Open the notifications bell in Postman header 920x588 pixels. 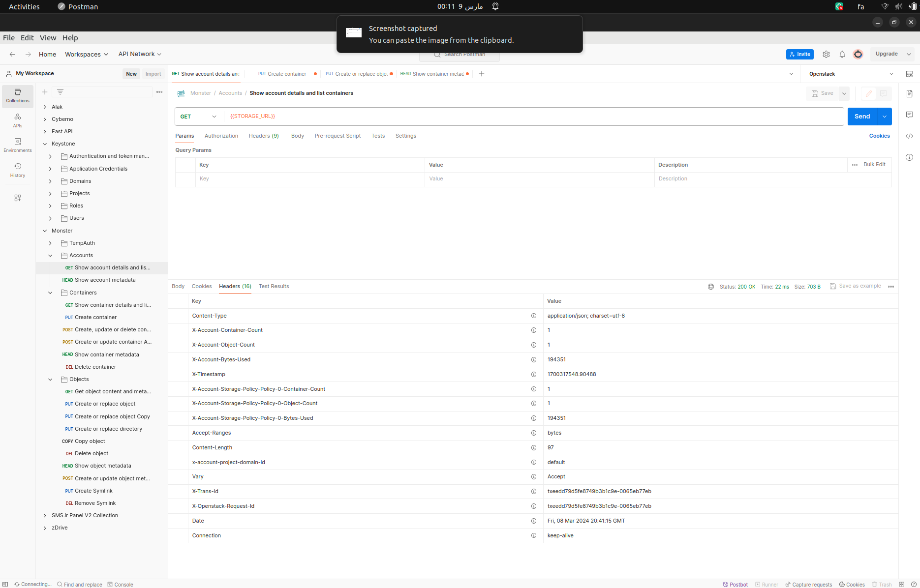coord(842,55)
